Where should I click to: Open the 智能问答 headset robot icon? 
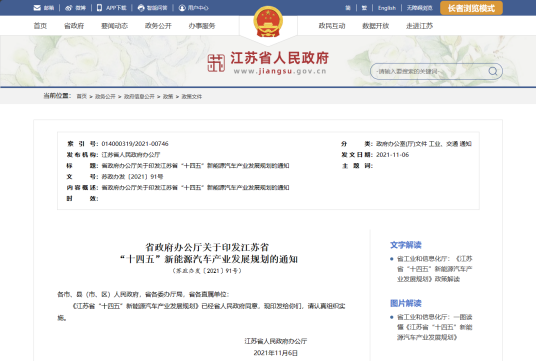click(141, 8)
